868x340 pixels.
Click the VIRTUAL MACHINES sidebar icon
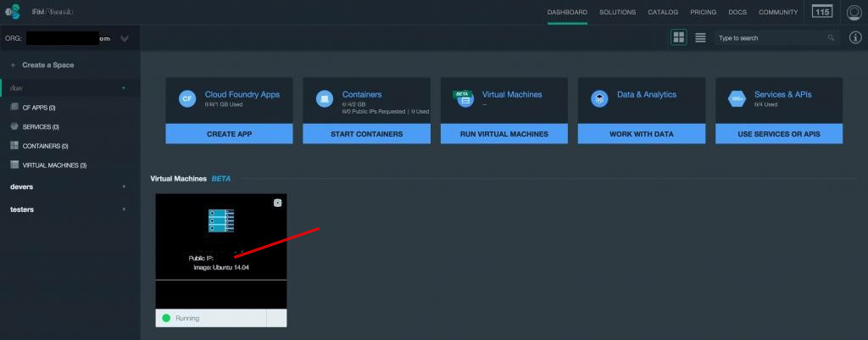tap(14, 165)
